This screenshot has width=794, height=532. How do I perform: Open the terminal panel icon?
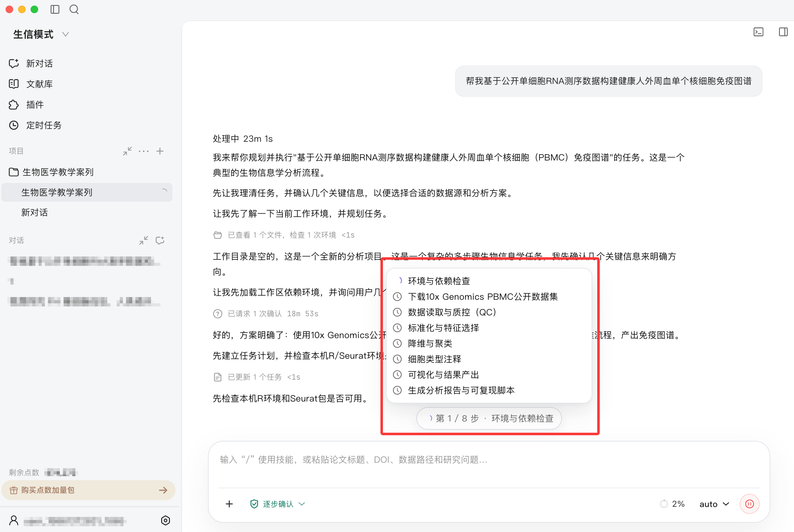(x=758, y=32)
